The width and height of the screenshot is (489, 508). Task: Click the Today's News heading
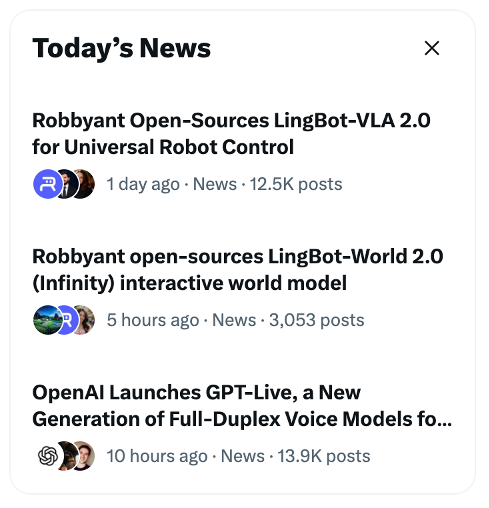pos(121,48)
